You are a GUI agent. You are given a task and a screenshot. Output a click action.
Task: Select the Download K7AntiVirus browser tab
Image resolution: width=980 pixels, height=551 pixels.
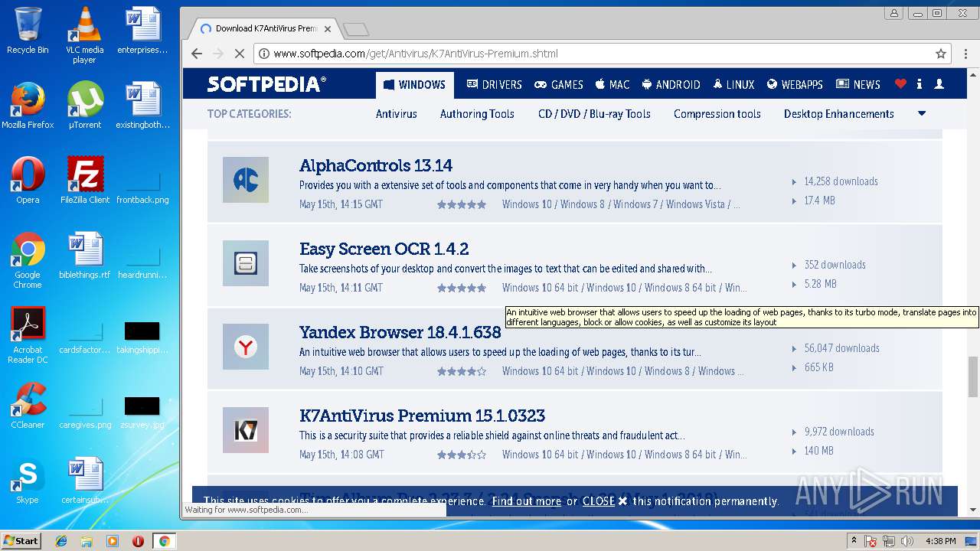(x=264, y=29)
